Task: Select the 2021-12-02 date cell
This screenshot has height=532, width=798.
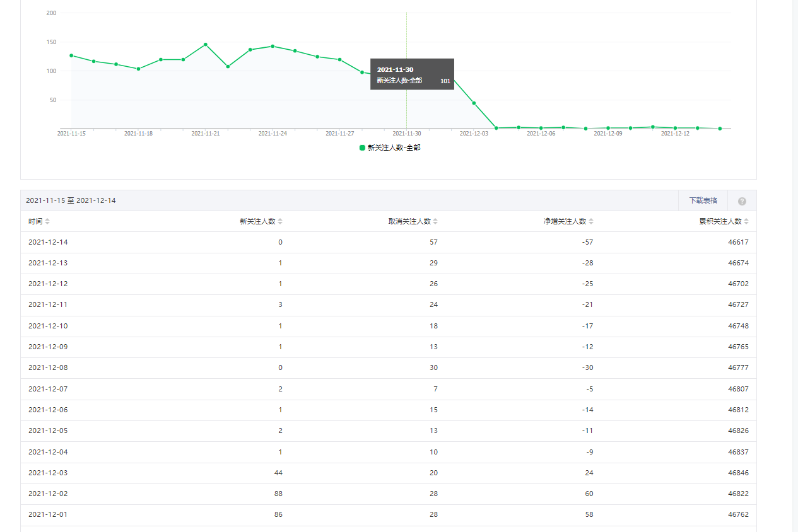Action: [x=48, y=494]
